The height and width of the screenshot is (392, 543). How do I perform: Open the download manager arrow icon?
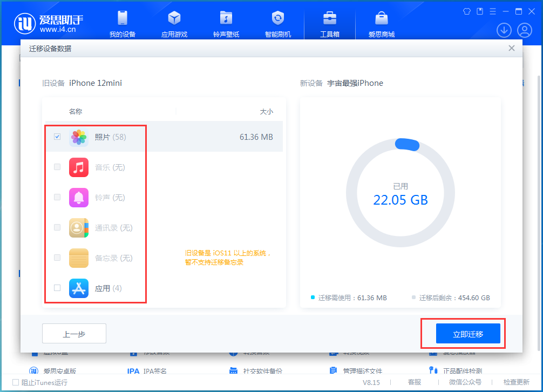coord(504,30)
